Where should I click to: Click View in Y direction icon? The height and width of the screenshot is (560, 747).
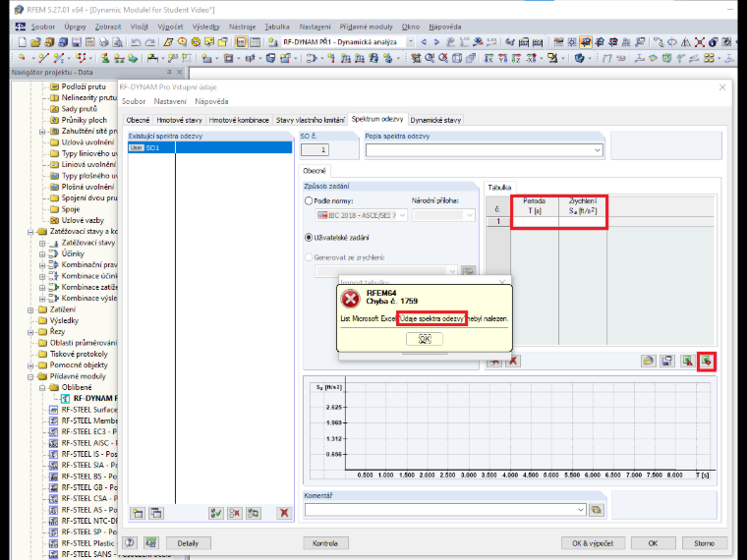[x=502, y=59]
